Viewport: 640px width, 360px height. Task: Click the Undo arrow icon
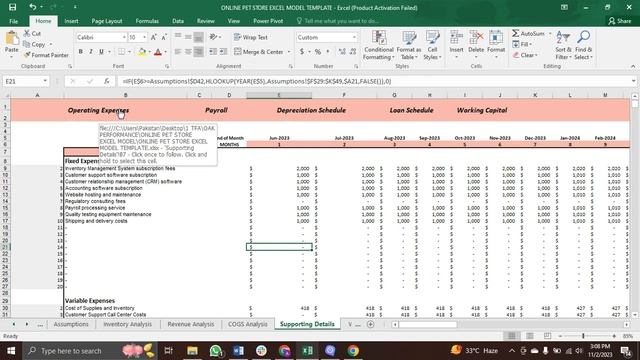[32, 7]
